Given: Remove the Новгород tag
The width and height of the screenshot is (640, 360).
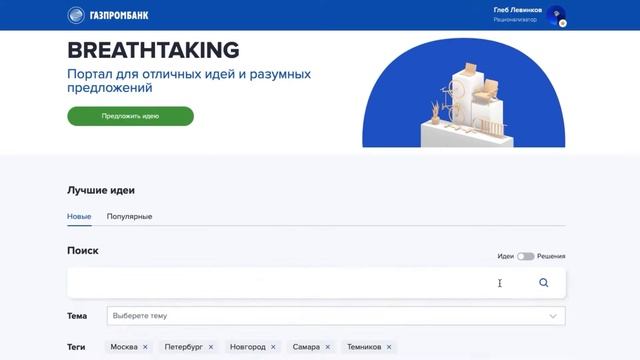Looking at the screenshot, I should point(273,347).
